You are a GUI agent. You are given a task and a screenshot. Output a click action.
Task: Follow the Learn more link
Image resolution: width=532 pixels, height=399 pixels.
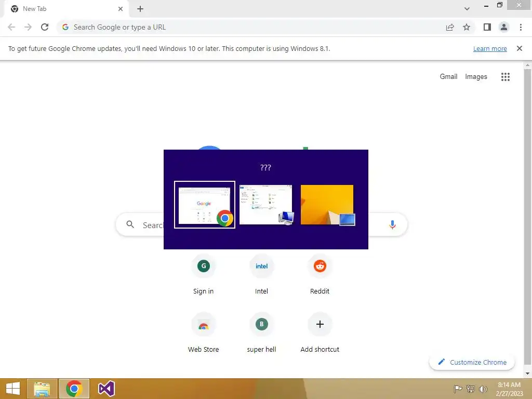490,48
